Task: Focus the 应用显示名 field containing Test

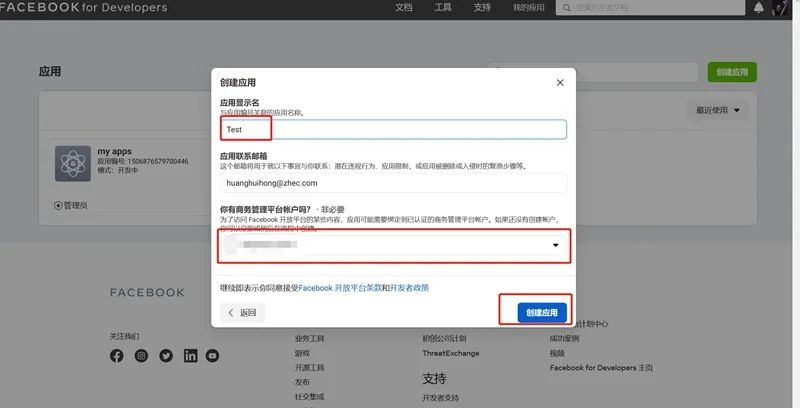Action: [x=393, y=130]
